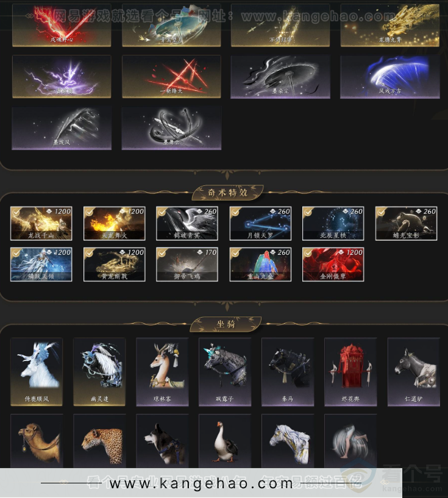
Task: Select the white deer mount 侍鹿顺风
Action: [37, 372]
